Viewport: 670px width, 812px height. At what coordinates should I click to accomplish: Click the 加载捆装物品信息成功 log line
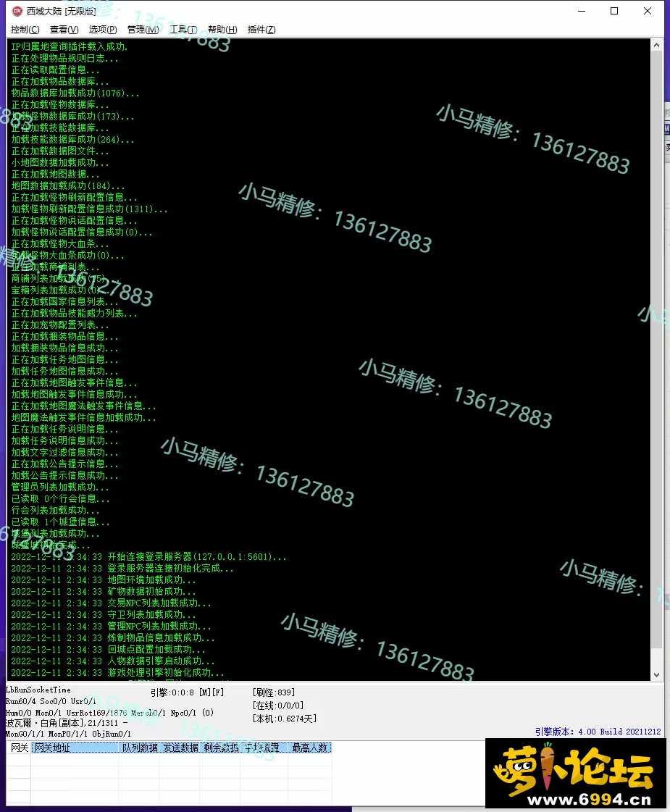[x=64, y=348]
